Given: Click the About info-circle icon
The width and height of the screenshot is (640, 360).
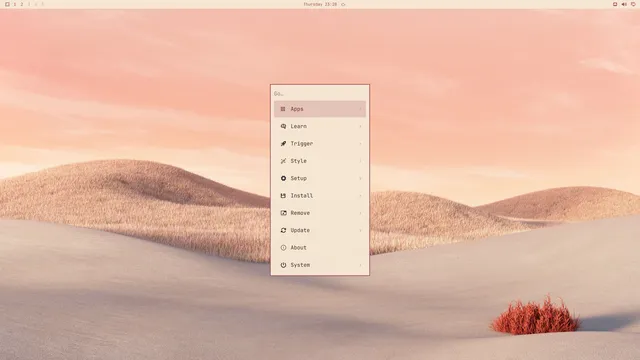Looking at the screenshot, I should [x=283, y=248].
